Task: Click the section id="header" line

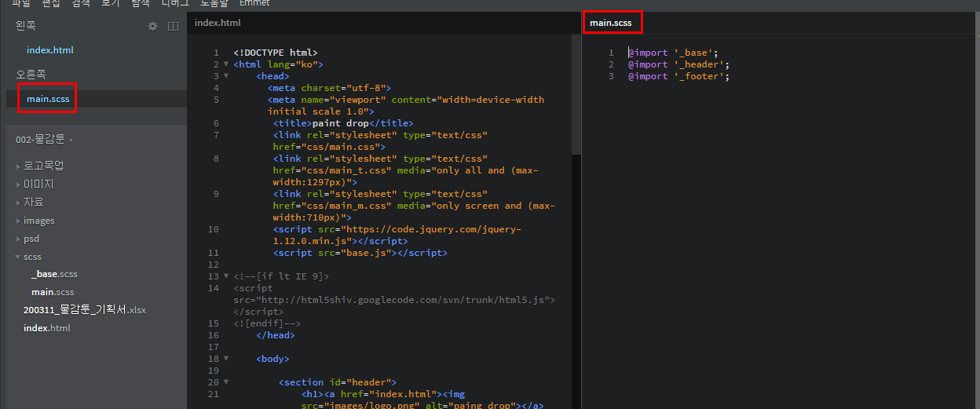Action: [338, 382]
